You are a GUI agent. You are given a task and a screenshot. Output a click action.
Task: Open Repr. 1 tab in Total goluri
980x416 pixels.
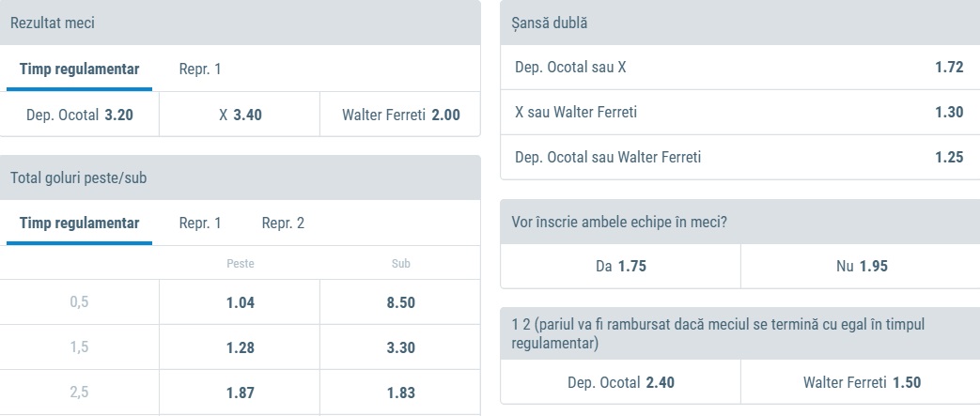click(200, 223)
